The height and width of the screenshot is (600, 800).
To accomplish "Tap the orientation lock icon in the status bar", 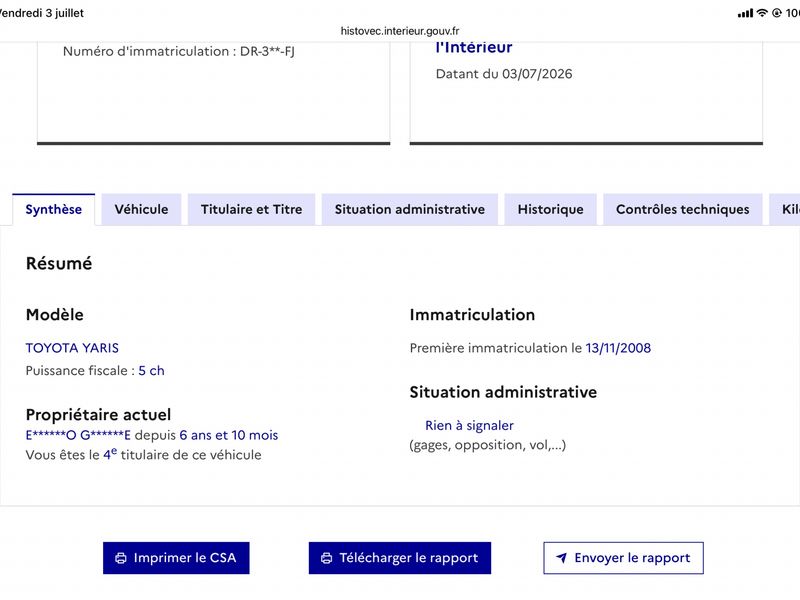I will (777, 13).
